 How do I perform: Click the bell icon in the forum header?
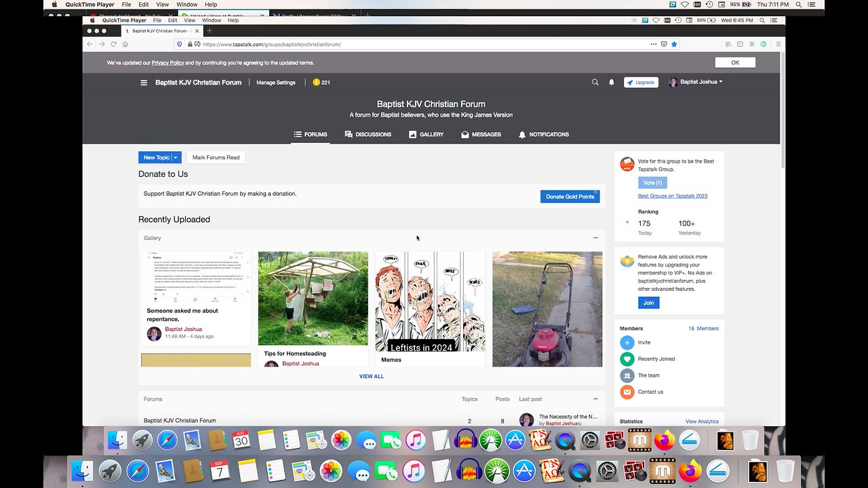(x=611, y=82)
